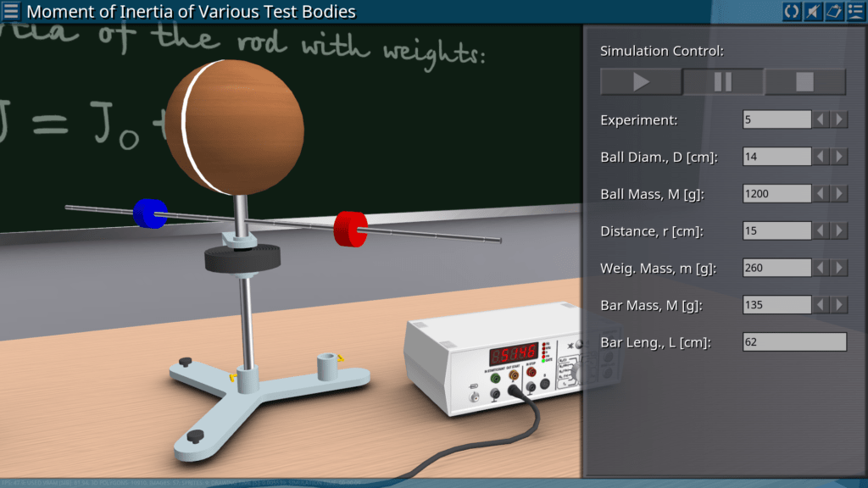Screen dimensions: 868x488
Task: Click the blue weight on the rod
Action: click(x=149, y=213)
